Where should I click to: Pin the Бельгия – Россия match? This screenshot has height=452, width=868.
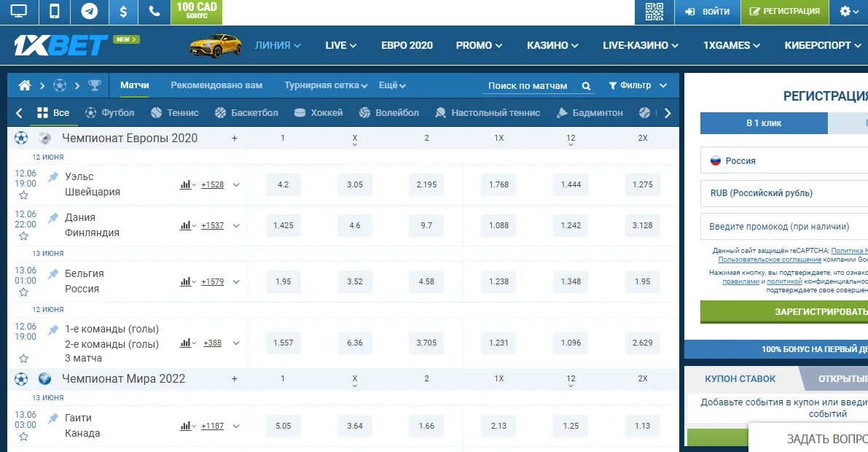[52, 273]
